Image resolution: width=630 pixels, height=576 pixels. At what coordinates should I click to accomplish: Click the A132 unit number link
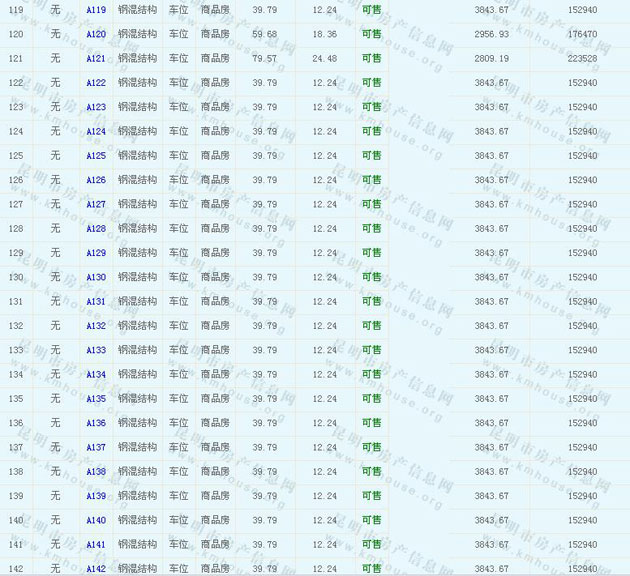(x=96, y=326)
